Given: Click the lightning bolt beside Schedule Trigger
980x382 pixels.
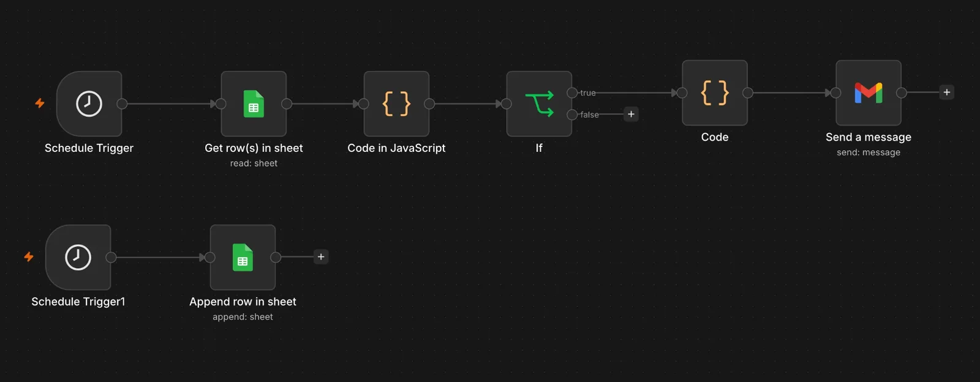Looking at the screenshot, I should [x=40, y=103].
